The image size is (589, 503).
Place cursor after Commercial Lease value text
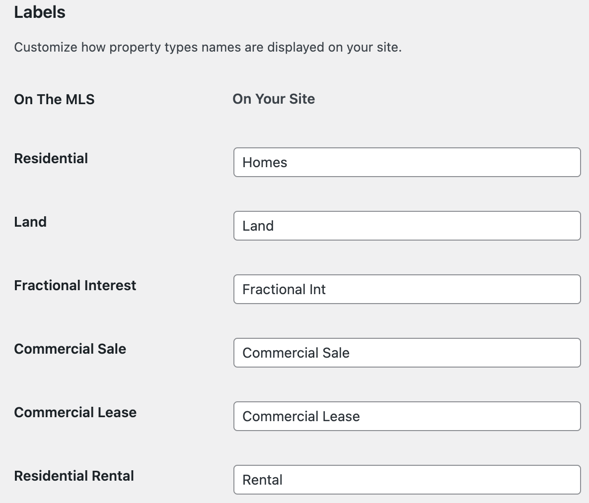361,417
